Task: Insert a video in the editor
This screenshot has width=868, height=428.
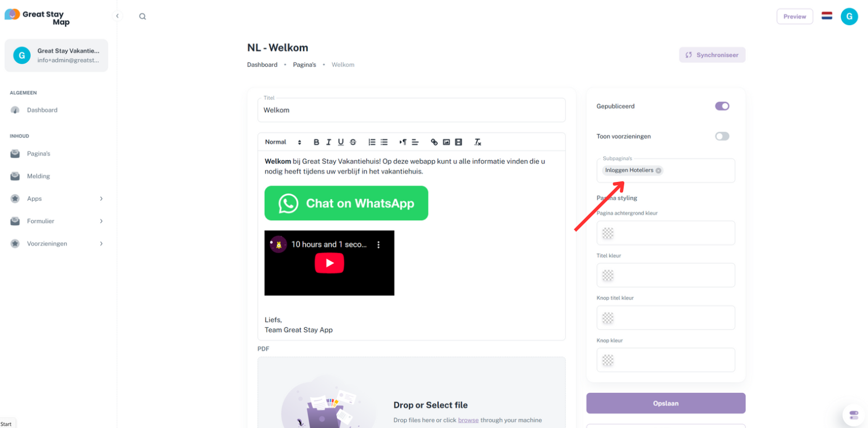Action: tap(459, 142)
